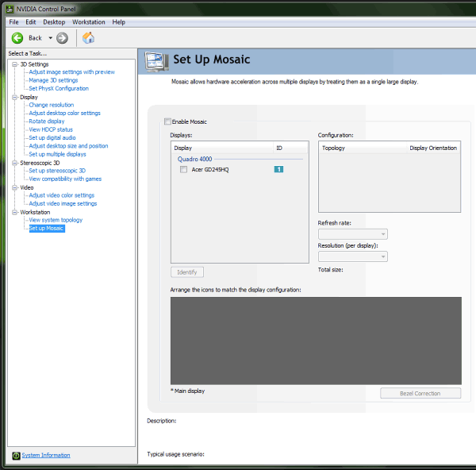
Task: Check the Acer GD245HQ display box
Action: tap(184, 169)
